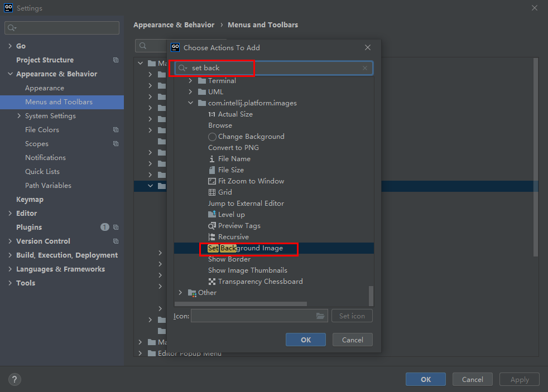Click copy icon next to Scopes

coord(116,144)
